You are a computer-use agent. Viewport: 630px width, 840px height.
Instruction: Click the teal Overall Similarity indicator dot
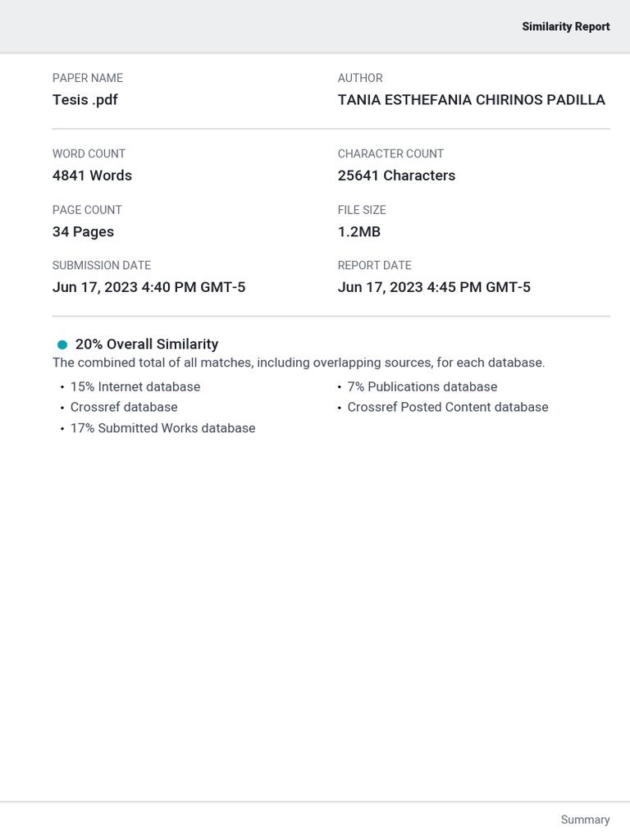click(x=62, y=345)
